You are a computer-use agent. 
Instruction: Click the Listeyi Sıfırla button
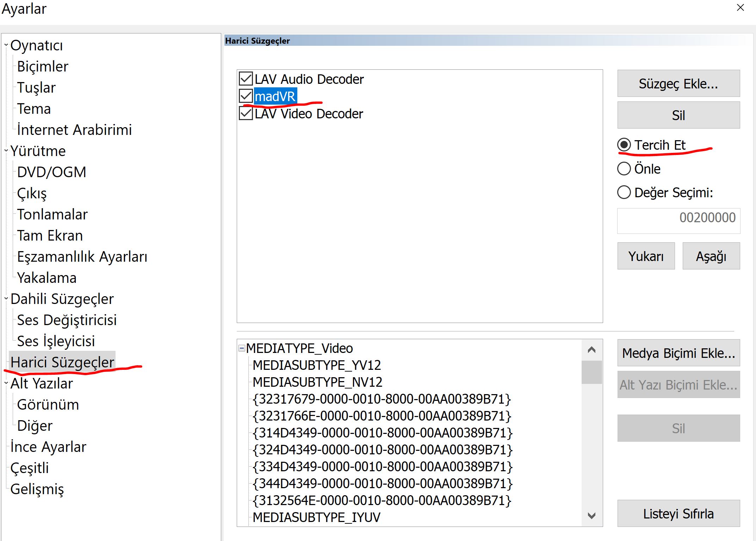point(678,514)
